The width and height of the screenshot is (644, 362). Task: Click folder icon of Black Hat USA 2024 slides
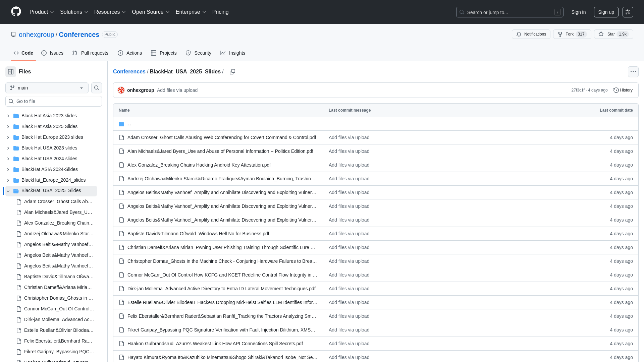tap(16, 159)
